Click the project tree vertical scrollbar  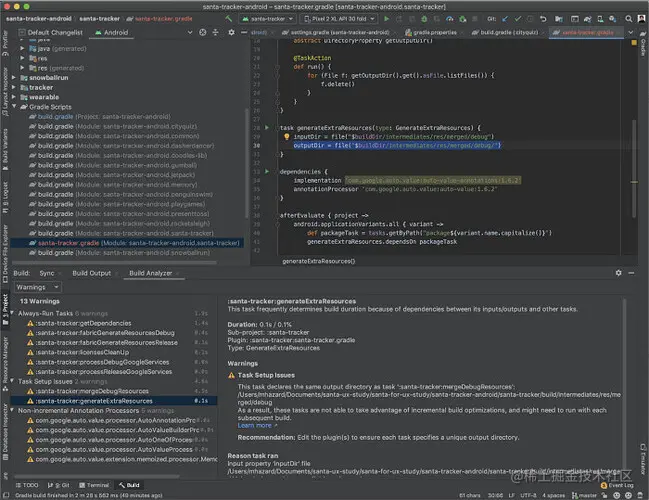click(x=247, y=163)
